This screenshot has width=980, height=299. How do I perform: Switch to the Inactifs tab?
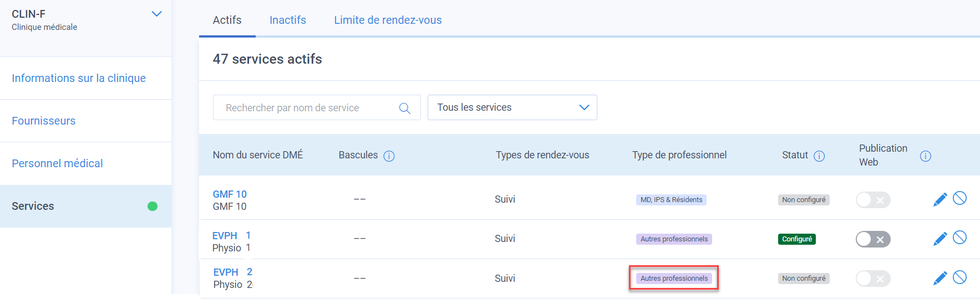[x=288, y=20]
